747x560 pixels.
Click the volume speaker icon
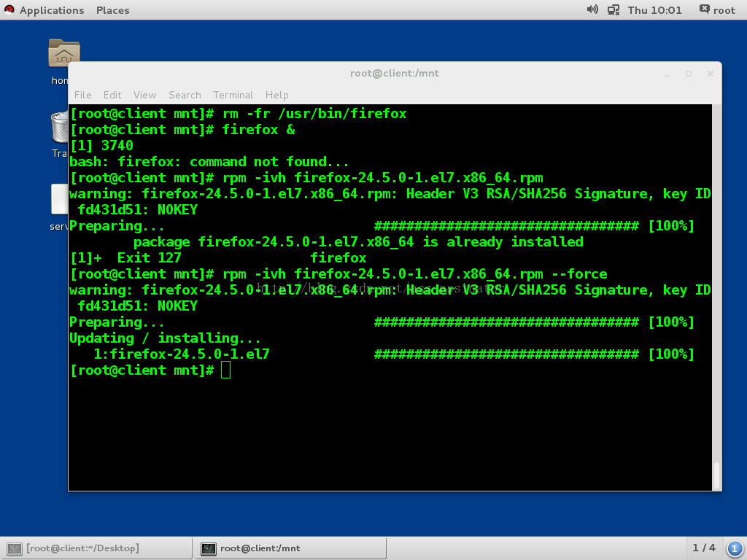[x=592, y=9]
